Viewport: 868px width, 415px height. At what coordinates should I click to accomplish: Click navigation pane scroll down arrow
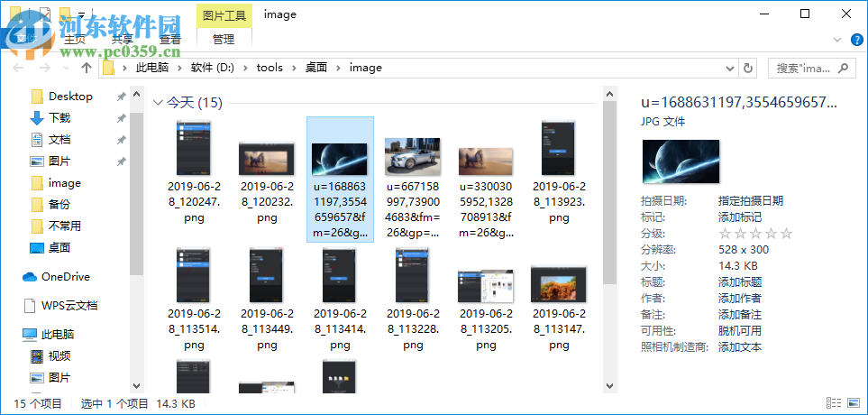136,385
